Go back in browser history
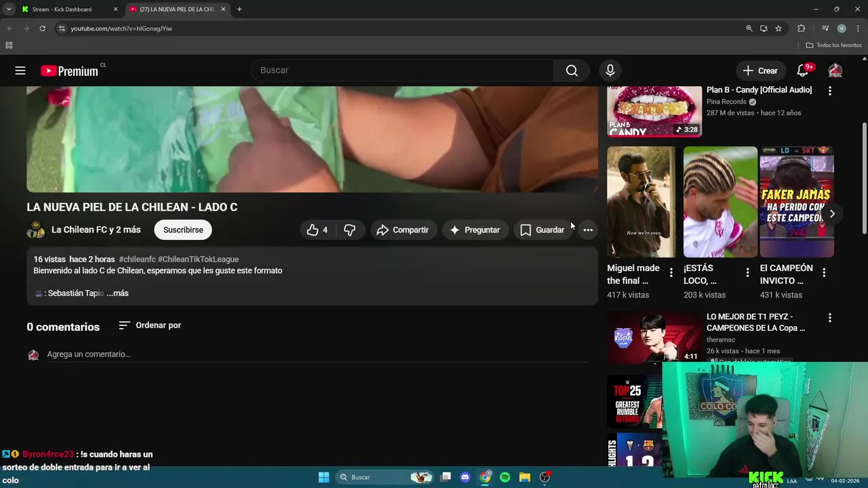The width and height of the screenshot is (868, 488). tap(9, 28)
